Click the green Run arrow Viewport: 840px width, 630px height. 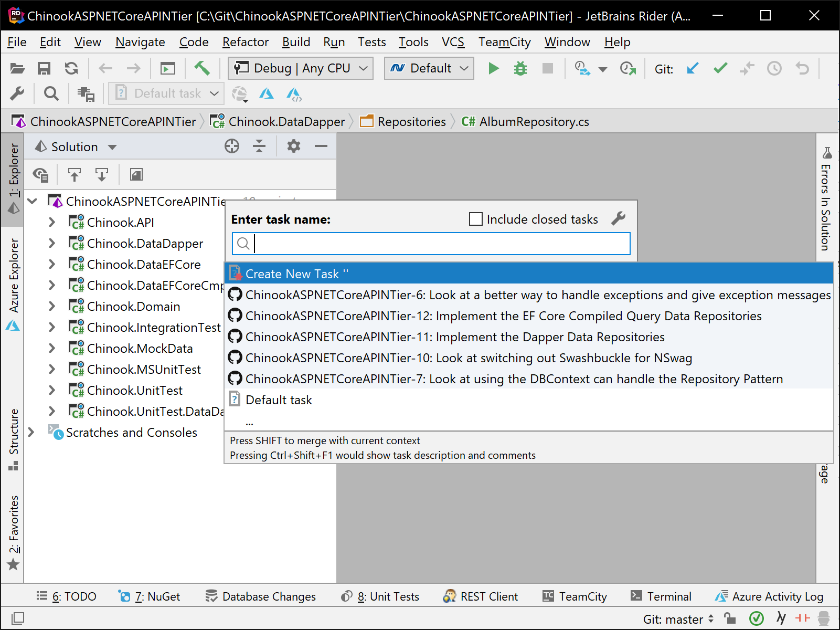click(x=493, y=68)
